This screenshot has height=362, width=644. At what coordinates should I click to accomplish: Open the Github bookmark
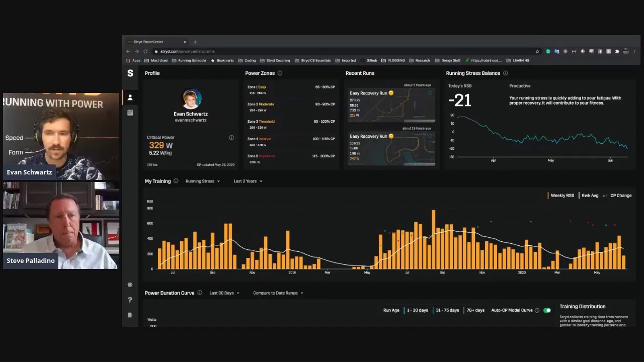click(369, 60)
